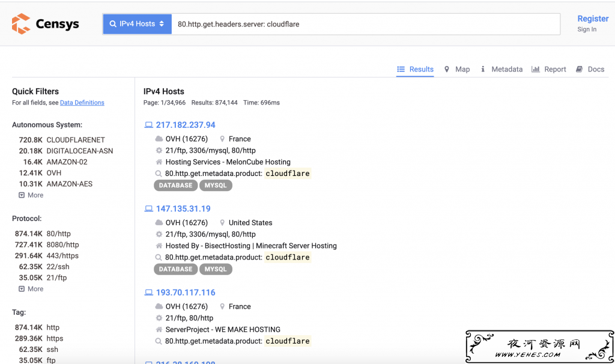Image resolution: width=615 pixels, height=364 pixels.
Task: Open the IPv4 Hosts search type dropdown
Action: [138, 24]
